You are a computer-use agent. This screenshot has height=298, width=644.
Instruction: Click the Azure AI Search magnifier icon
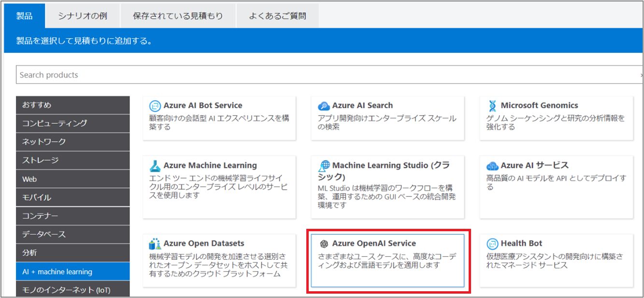324,106
